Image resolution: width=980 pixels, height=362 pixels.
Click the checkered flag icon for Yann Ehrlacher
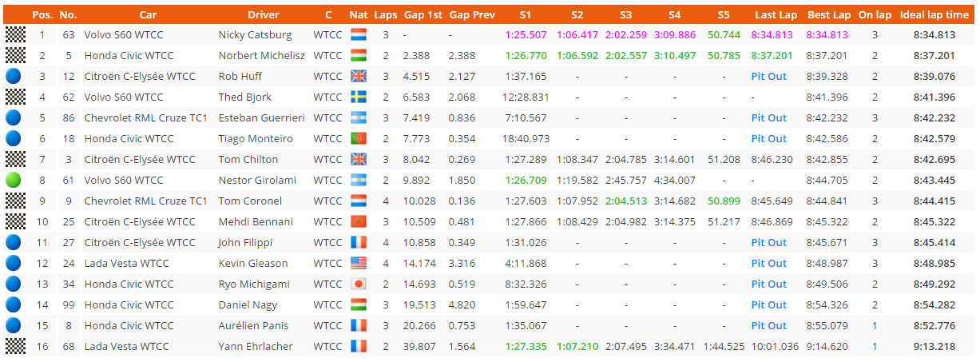(x=14, y=346)
